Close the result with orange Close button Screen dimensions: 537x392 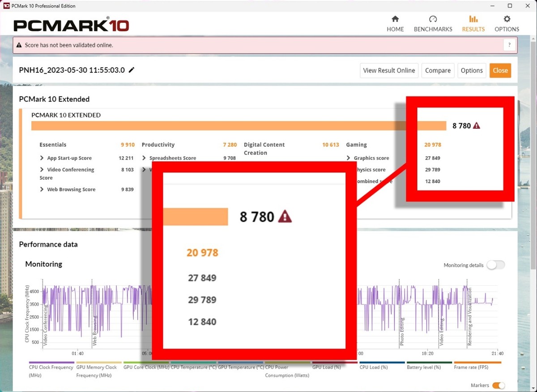500,70
